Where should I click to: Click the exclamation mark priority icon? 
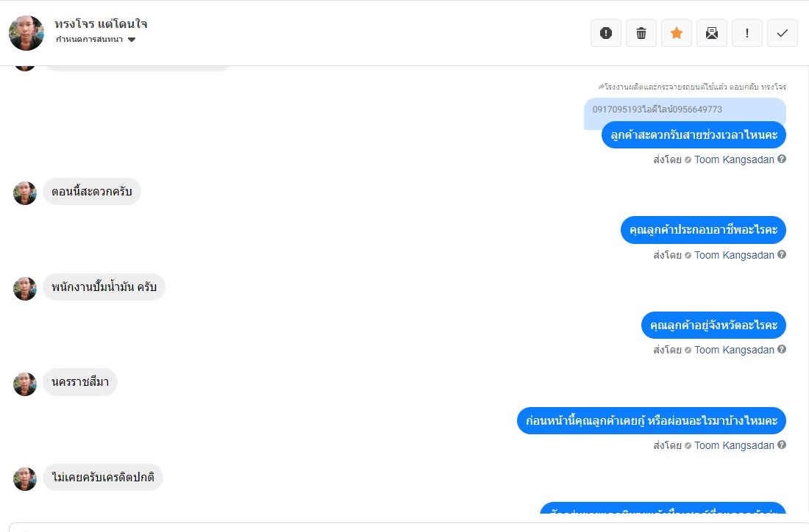pos(747,33)
